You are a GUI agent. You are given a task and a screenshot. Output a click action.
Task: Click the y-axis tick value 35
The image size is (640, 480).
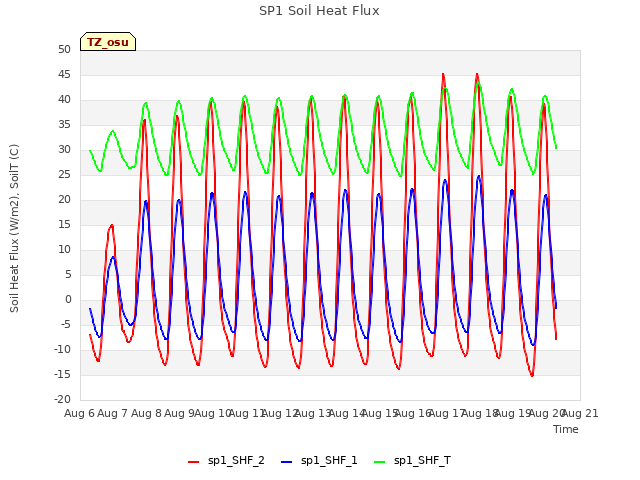(x=64, y=124)
